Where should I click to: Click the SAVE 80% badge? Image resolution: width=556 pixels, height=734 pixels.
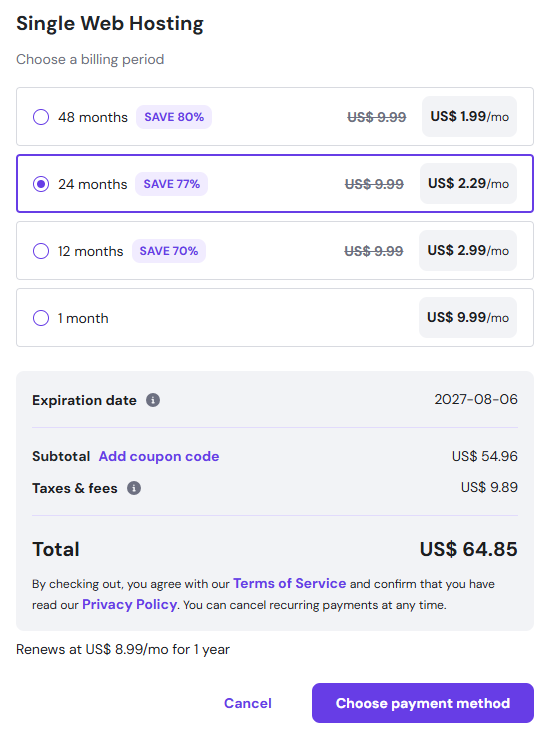[x=174, y=117]
